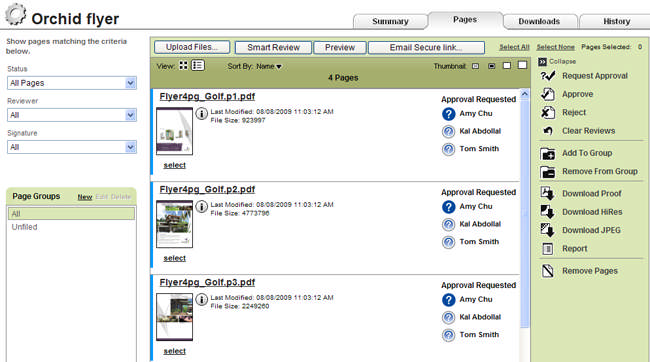
Task: Open the Flyer4pg_Golf.p2.pdf page thumbnail
Action: (x=175, y=224)
